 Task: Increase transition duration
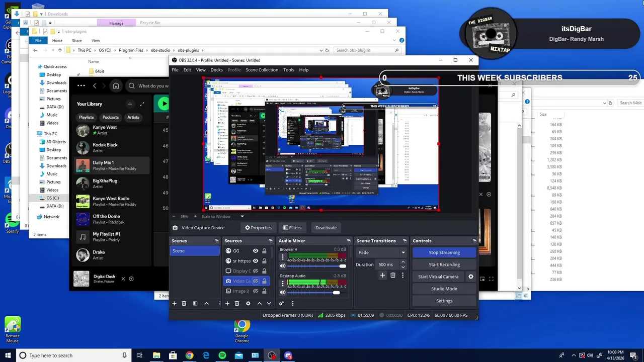click(403, 262)
